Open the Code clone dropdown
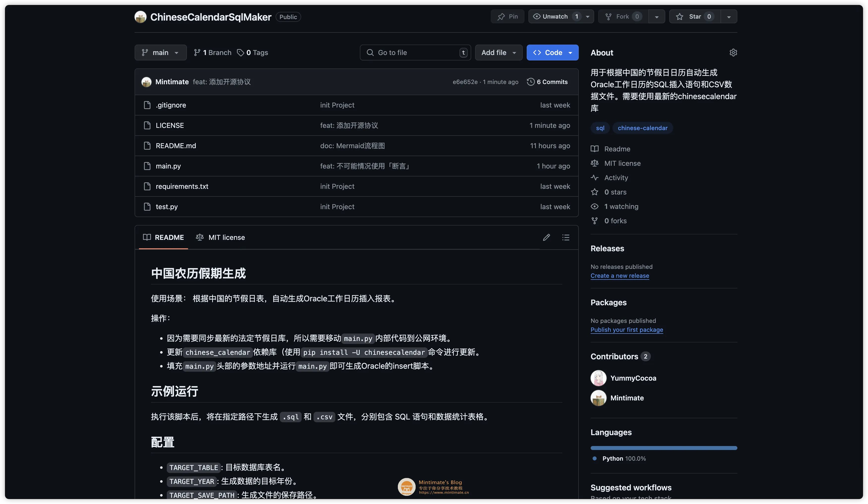 click(552, 53)
